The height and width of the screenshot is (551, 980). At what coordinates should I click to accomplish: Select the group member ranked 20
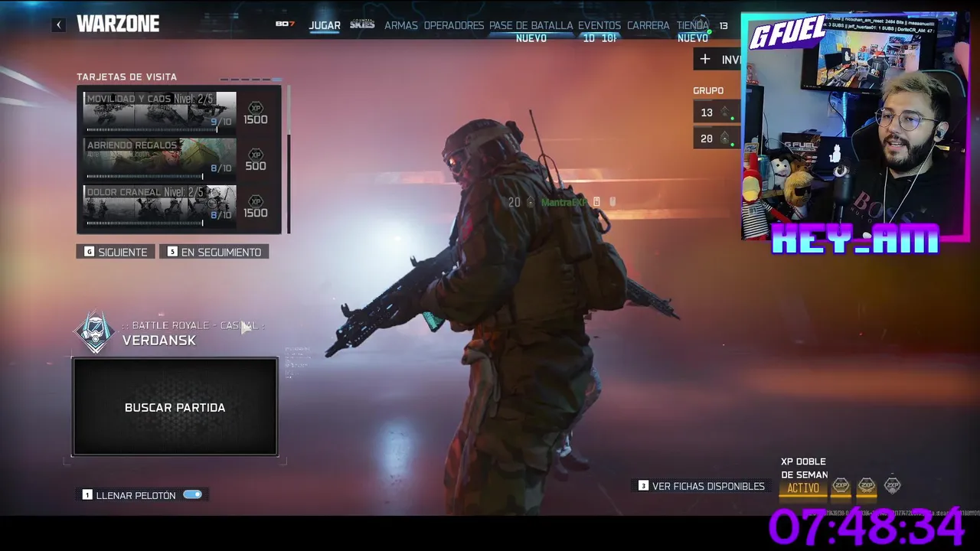[x=717, y=139]
